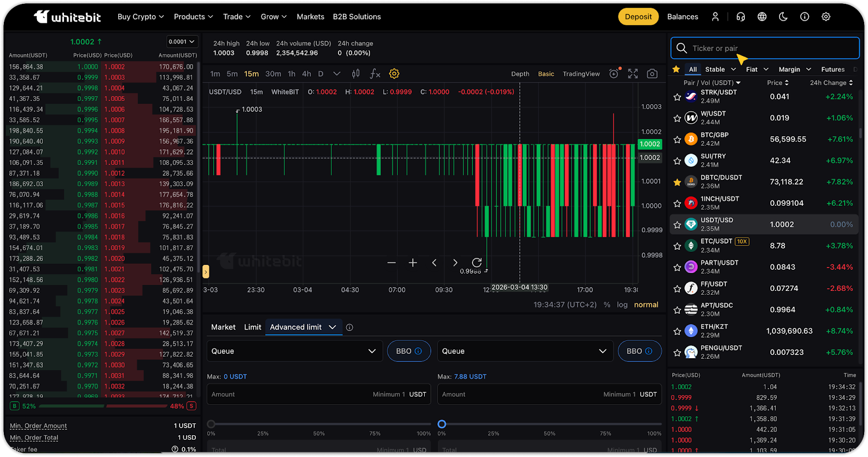
Task: Switch to dark mode moon icon
Action: (783, 17)
